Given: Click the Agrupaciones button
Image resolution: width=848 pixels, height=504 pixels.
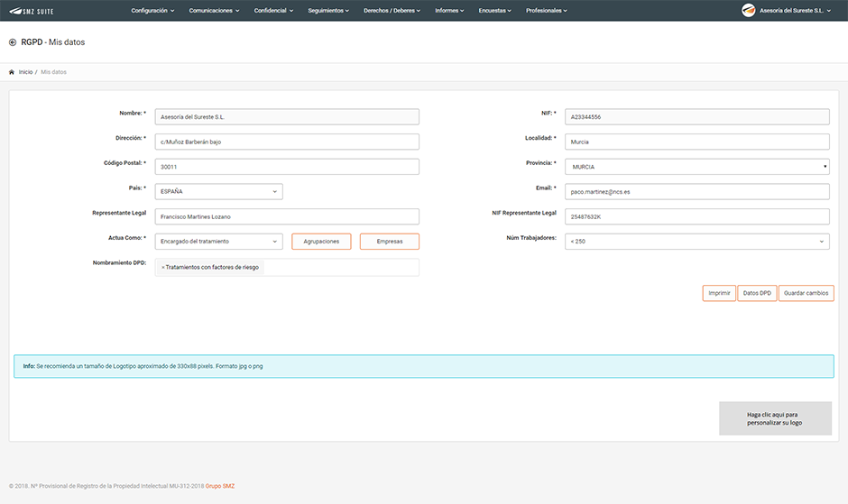Looking at the screenshot, I should pos(321,242).
